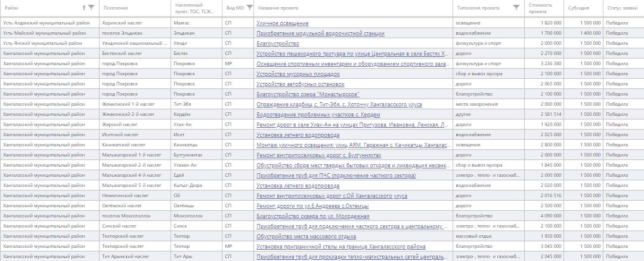
Task: Open the filter icon in Район column header
Action: (91, 7)
